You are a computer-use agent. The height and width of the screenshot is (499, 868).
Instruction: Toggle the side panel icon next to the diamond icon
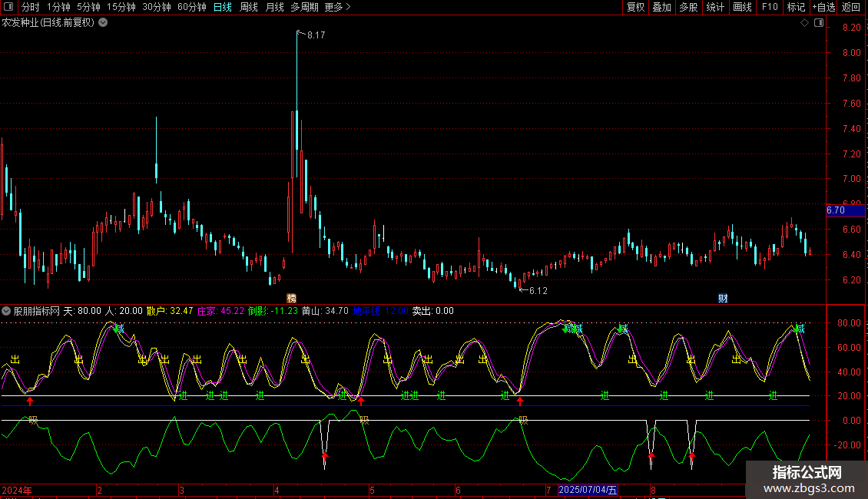[819, 22]
